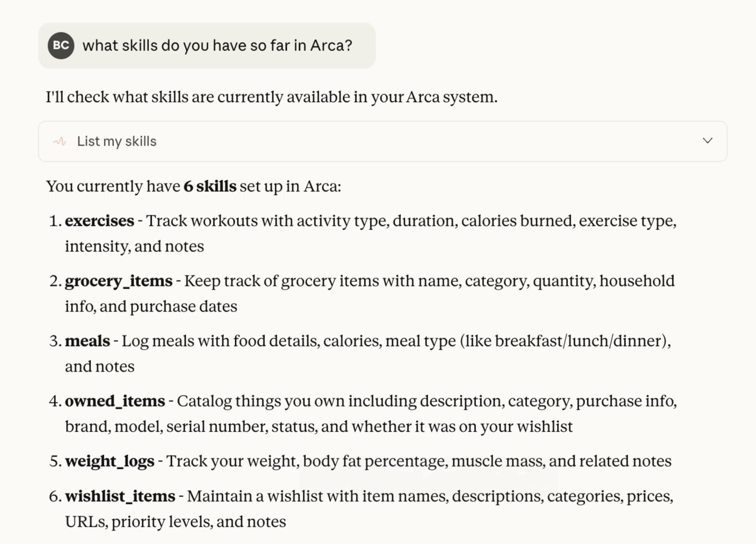Select the bold "meals" skill name
The height and width of the screenshot is (544, 756).
tap(87, 341)
